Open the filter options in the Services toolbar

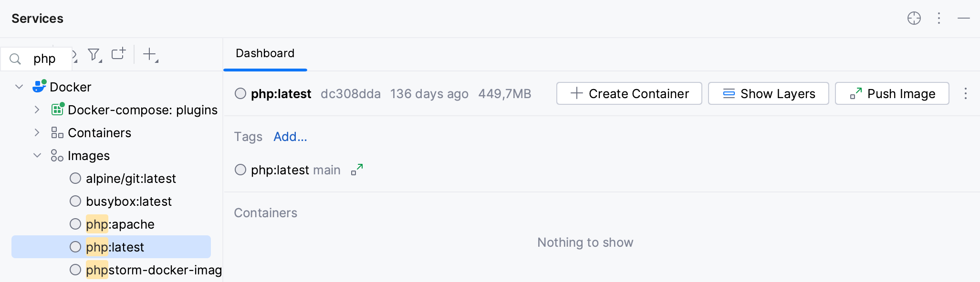tap(94, 55)
